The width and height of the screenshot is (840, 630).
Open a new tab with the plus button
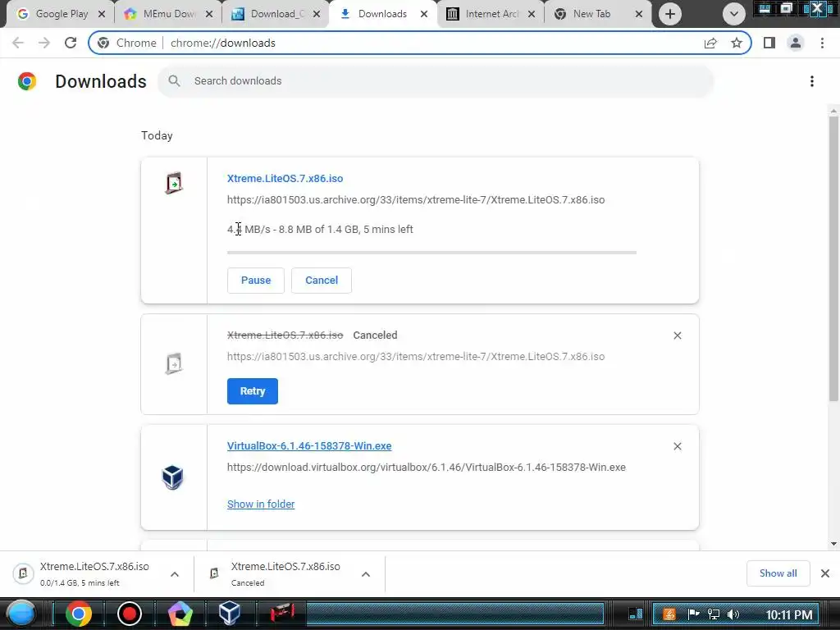pos(670,14)
